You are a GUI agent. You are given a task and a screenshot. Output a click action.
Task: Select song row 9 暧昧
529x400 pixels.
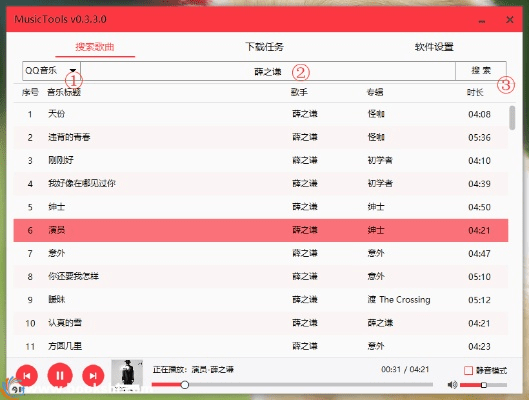coord(261,300)
